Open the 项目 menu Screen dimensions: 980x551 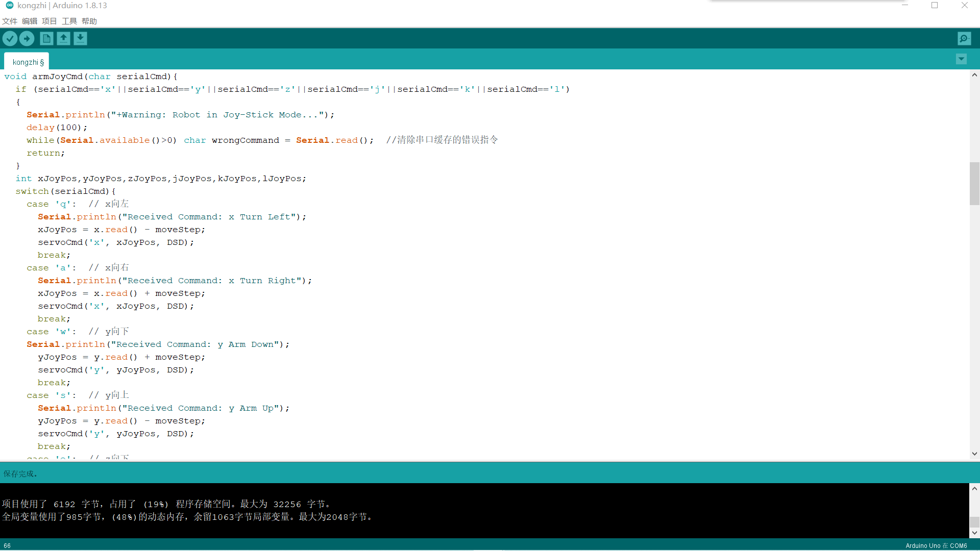point(48,21)
